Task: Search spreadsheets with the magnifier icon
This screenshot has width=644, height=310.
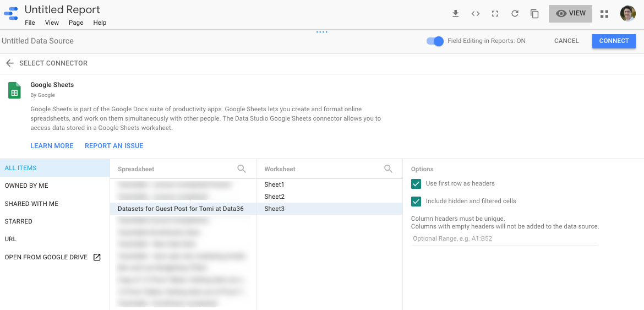Action: click(242, 168)
